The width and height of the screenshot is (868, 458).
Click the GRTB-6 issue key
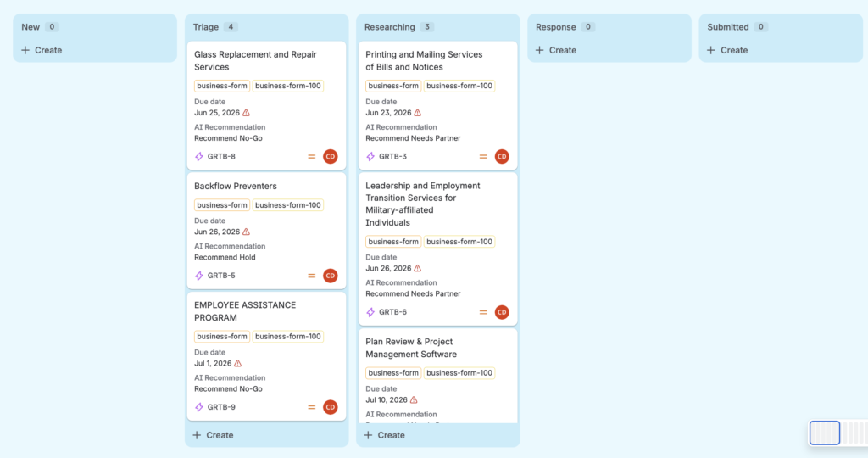click(393, 312)
